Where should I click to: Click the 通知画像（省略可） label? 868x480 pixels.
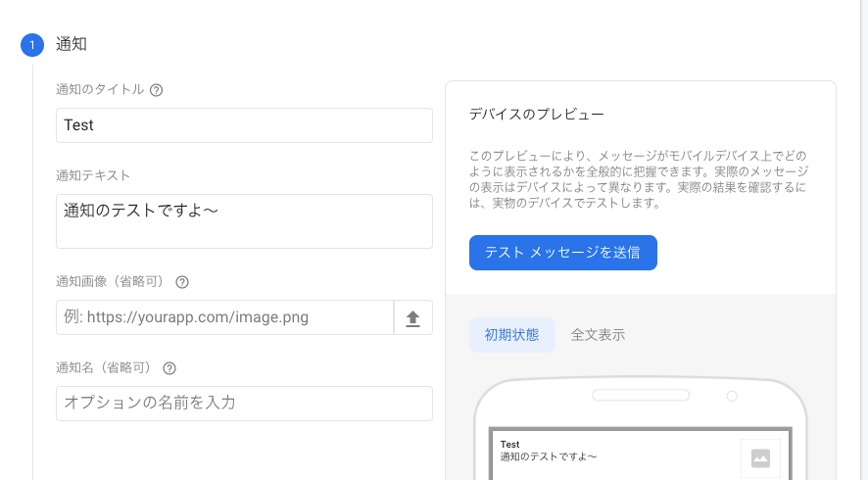[113, 282]
